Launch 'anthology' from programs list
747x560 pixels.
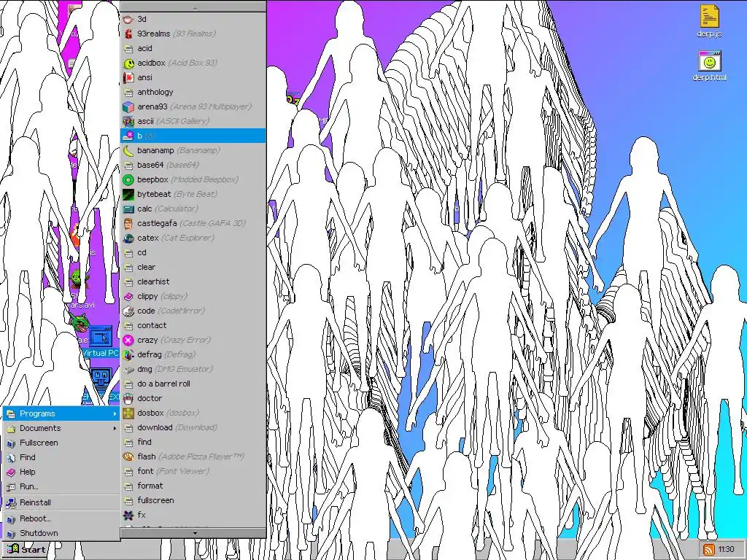tap(193, 93)
